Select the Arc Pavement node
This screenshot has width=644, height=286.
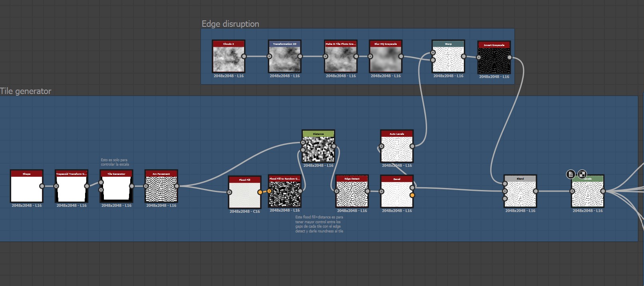tap(161, 186)
